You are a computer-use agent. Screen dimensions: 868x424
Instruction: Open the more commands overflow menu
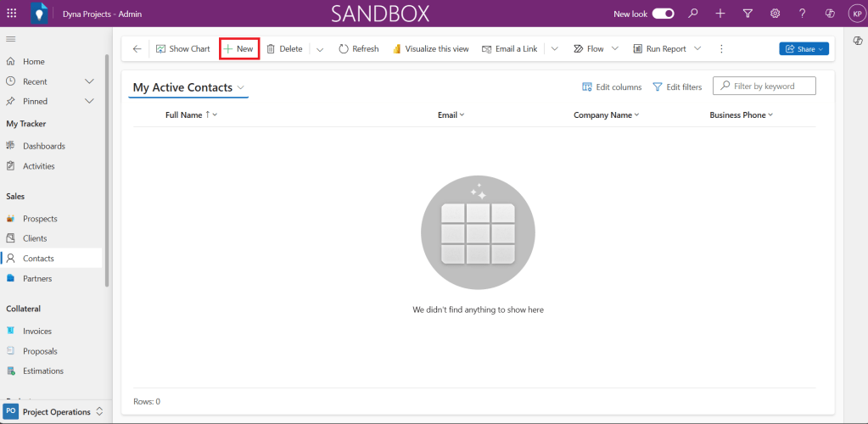click(x=721, y=49)
